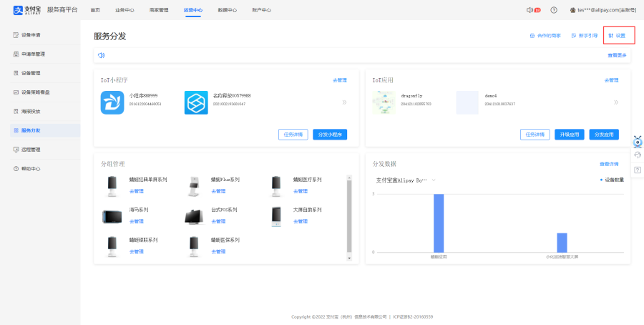Screen dimensions: 644x325
Task: Click 海马系列 device image
Action: tap(112, 216)
